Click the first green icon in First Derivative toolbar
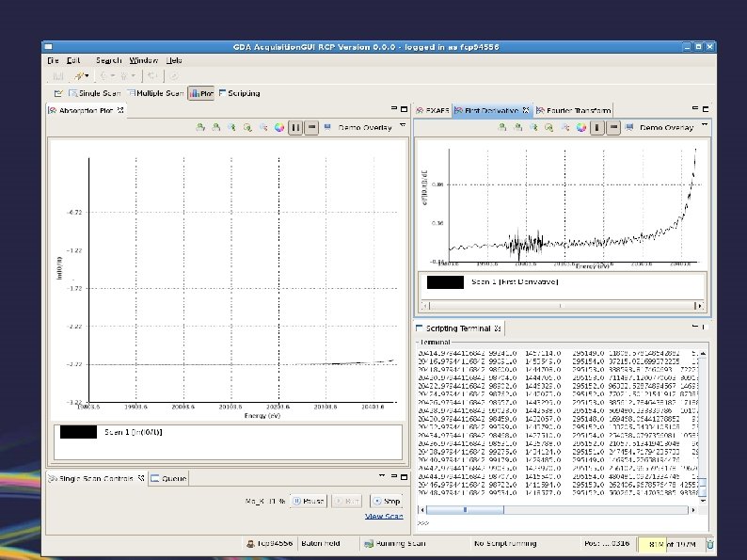 [x=502, y=127]
